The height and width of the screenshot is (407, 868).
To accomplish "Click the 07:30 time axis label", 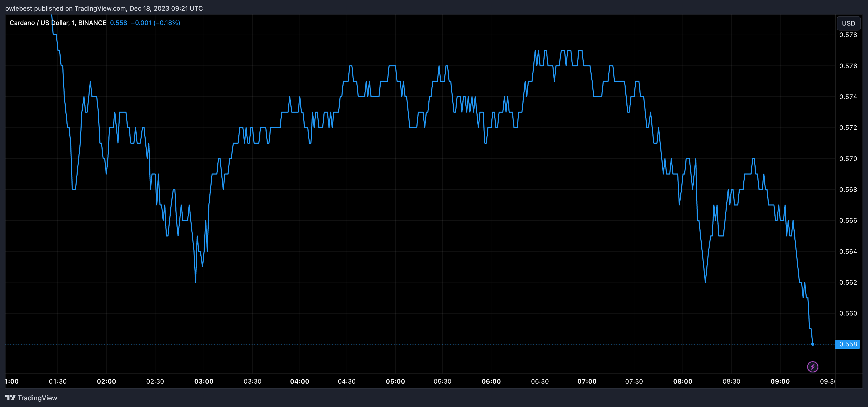I will (634, 381).
